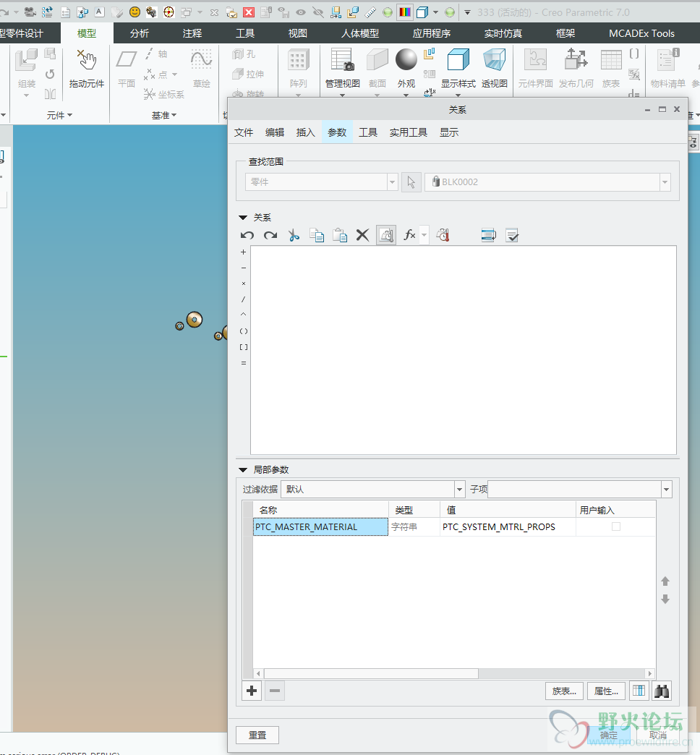This screenshot has height=755, width=700.
Task: Switch to the 注释 ribbon tab
Action: [x=192, y=33]
